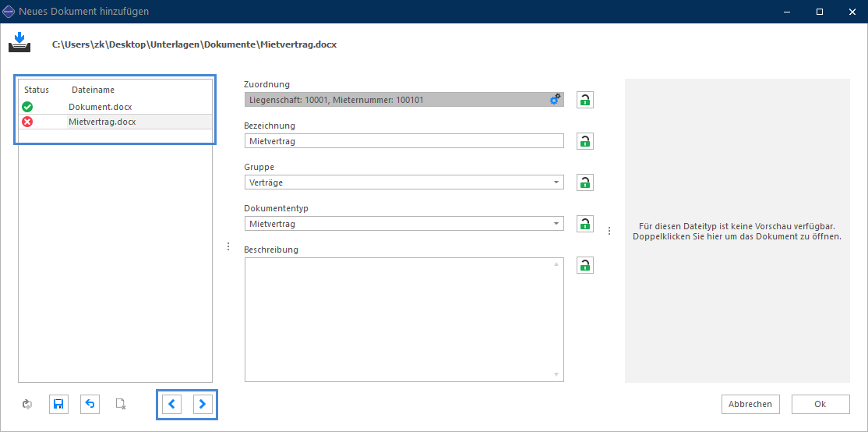
Task: Click green check status of Dokument.docx
Action: 27,107
